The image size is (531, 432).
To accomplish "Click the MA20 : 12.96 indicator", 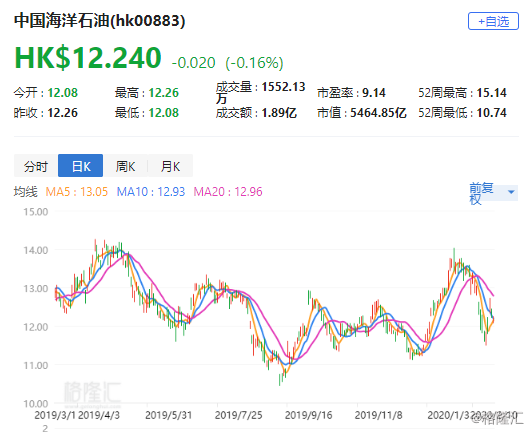I will (228, 192).
